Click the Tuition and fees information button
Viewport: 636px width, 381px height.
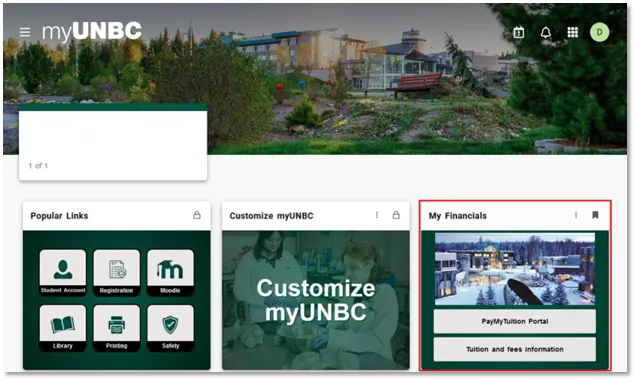pyautogui.click(x=515, y=349)
